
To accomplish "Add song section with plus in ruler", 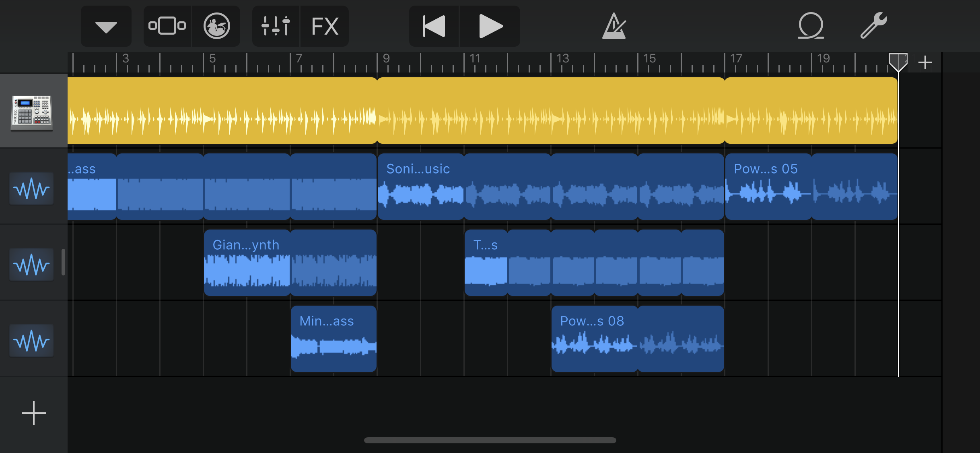I will (925, 62).
